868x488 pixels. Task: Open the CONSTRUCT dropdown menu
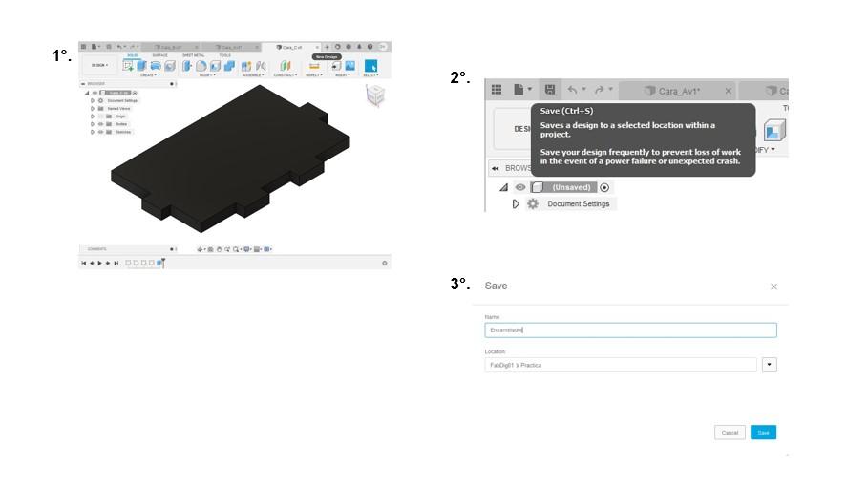(286, 74)
